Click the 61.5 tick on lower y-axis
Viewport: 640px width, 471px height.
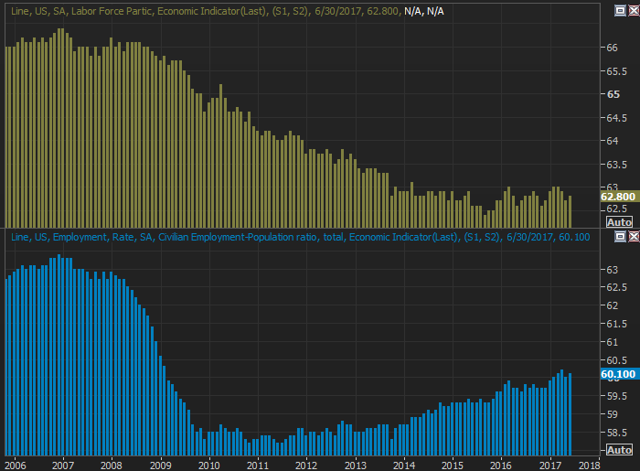click(616, 324)
